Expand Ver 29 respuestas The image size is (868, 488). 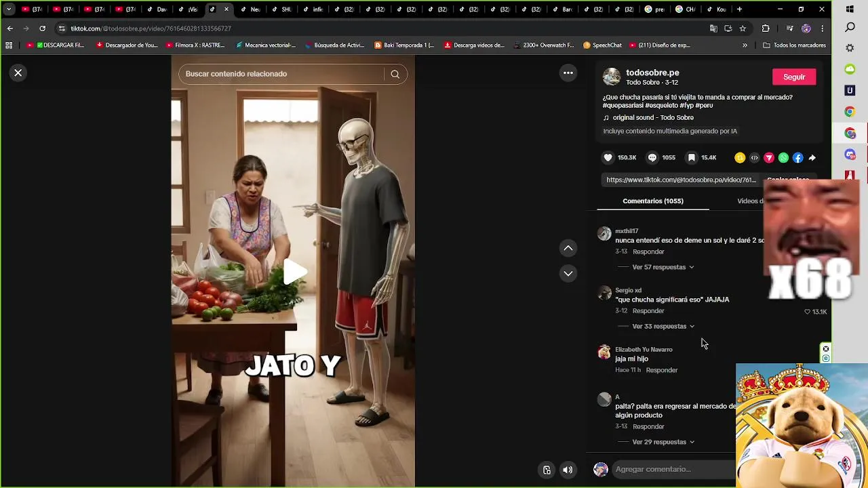[x=663, y=442]
